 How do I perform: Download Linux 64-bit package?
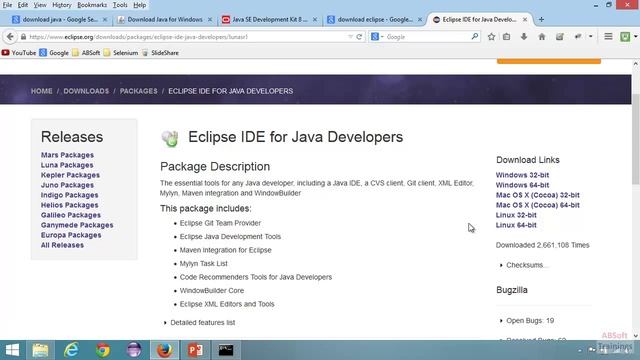click(x=516, y=225)
